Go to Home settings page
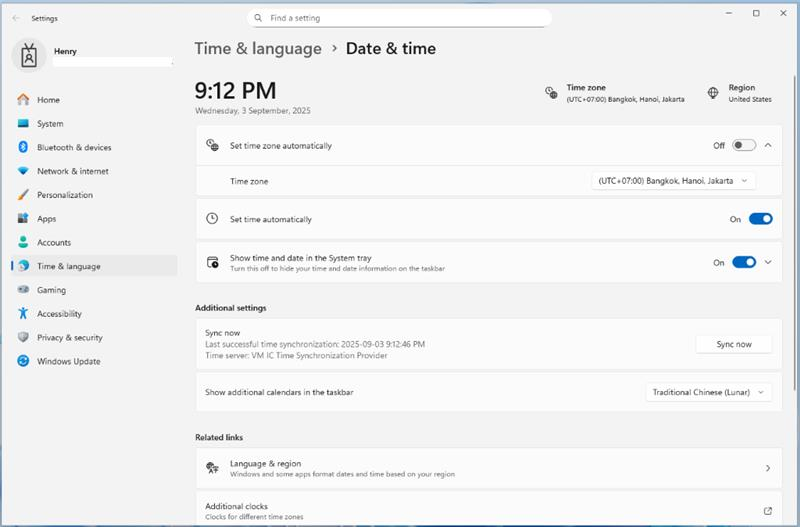Image resolution: width=800 pixels, height=527 pixels. [94, 99]
